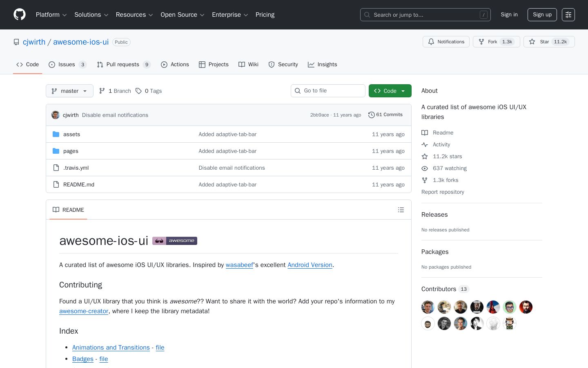588x368 pixels.
Task: Expand the green Code dropdown button
Action: coord(390,91)
